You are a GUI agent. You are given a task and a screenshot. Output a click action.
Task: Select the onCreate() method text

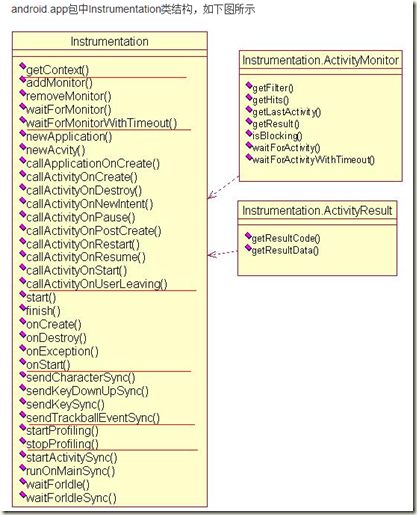[54, 324]
